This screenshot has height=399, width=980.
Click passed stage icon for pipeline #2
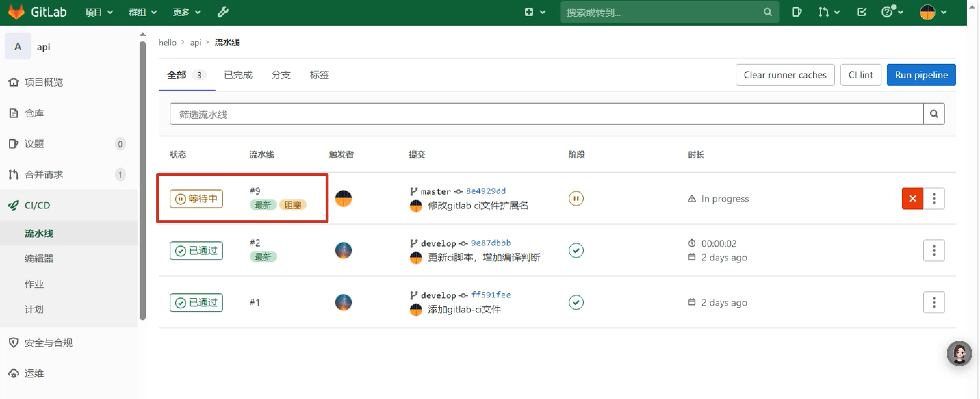[576, 250]
